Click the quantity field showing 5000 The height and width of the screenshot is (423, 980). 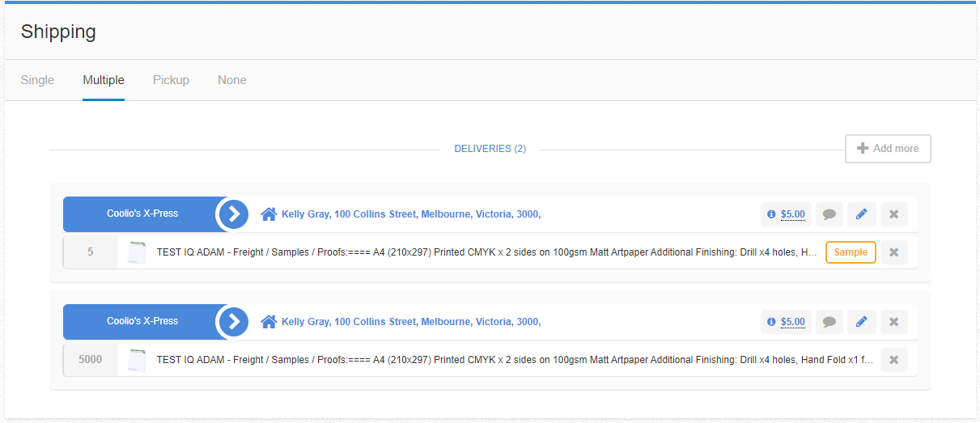pos(90,360)
